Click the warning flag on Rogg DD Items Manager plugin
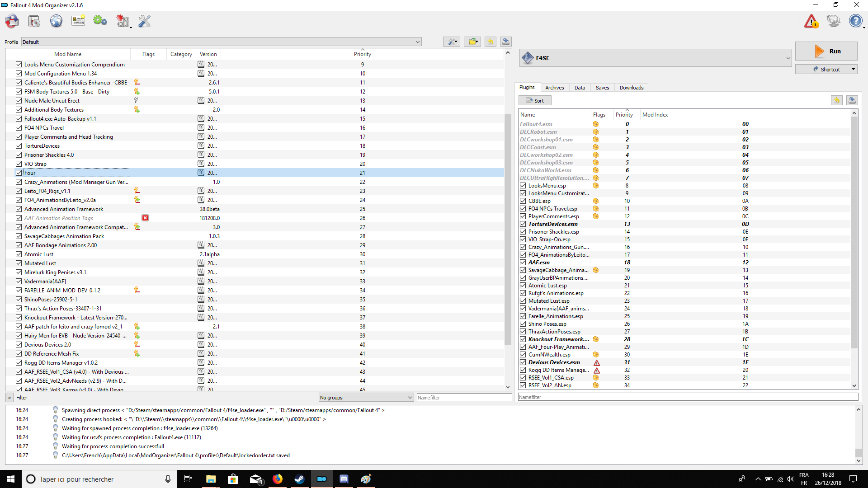The width and height of the screenshot is (868, 488). click(x=597, y=370)
